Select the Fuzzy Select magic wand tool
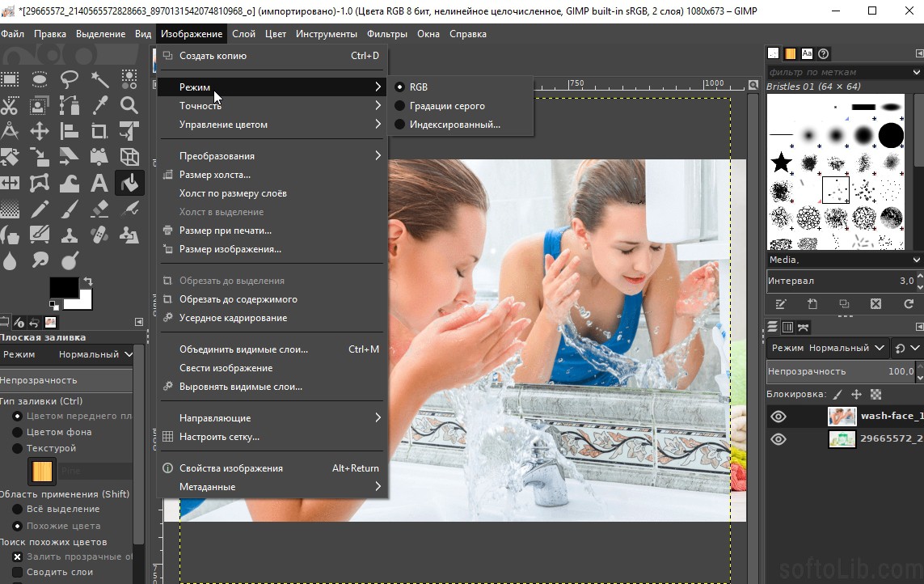Image resolution: width=924 pixels, height=584 pixels. [99, 79]
